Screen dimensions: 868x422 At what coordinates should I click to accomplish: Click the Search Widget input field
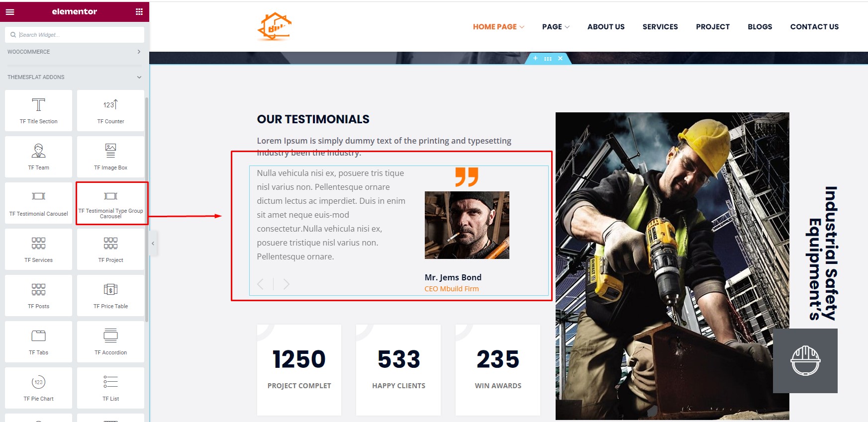click(x=75, y=35)
